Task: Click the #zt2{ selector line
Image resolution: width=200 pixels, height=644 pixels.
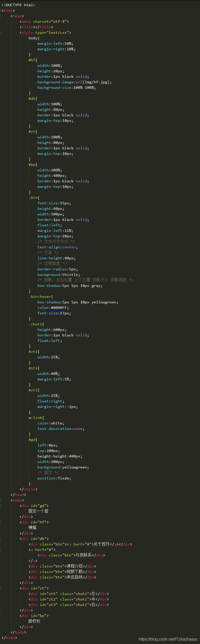Action: 34,368
